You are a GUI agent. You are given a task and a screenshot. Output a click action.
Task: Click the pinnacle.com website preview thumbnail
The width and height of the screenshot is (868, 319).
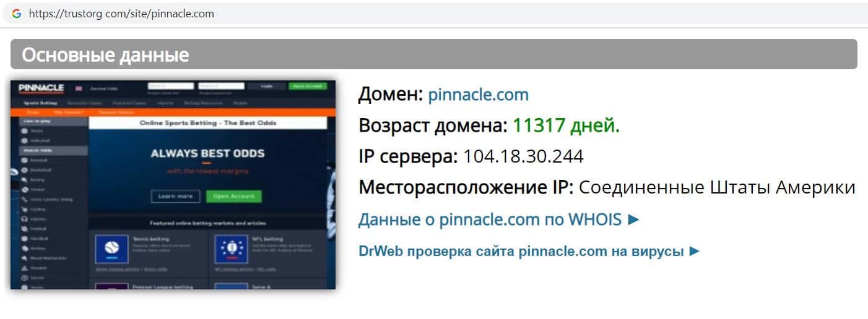point(173,184)
